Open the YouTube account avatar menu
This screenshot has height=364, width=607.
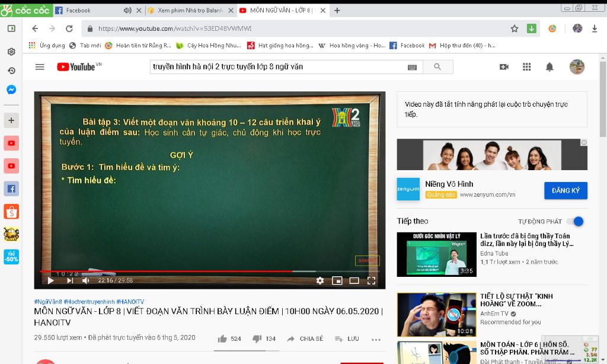[577, 66]
